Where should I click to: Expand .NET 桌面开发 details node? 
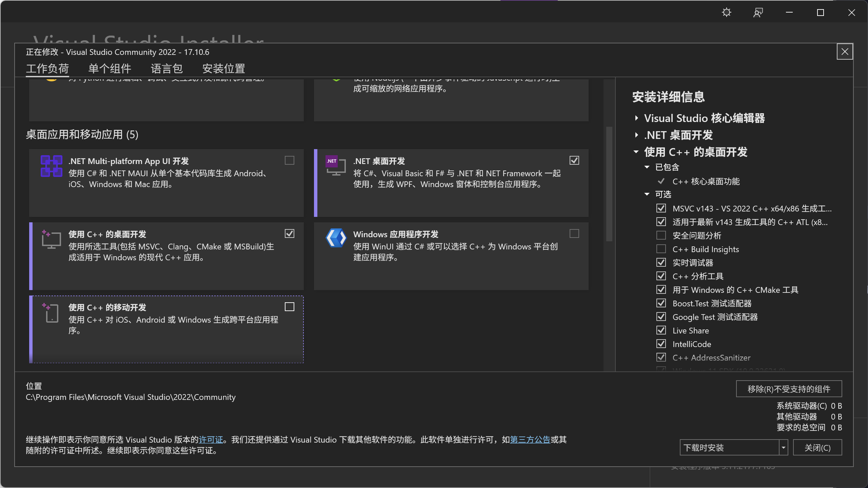[x=636, y=135]
